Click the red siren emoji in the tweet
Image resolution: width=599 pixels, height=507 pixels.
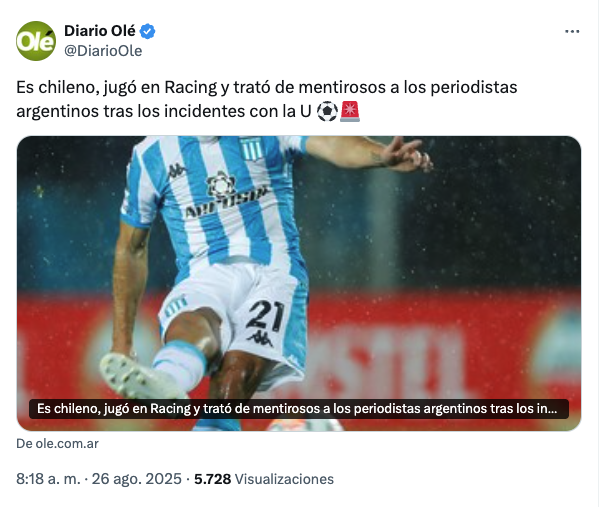(x=350, y=112)
